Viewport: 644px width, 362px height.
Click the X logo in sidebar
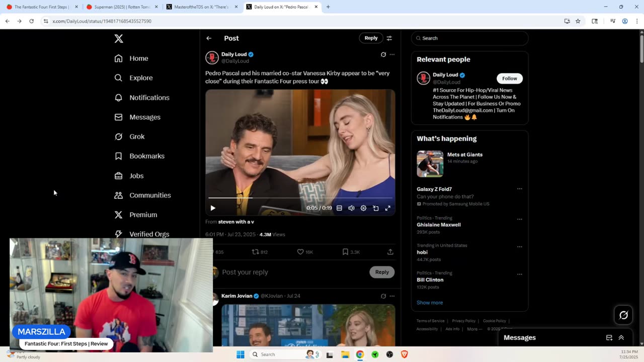pos(119,39)
